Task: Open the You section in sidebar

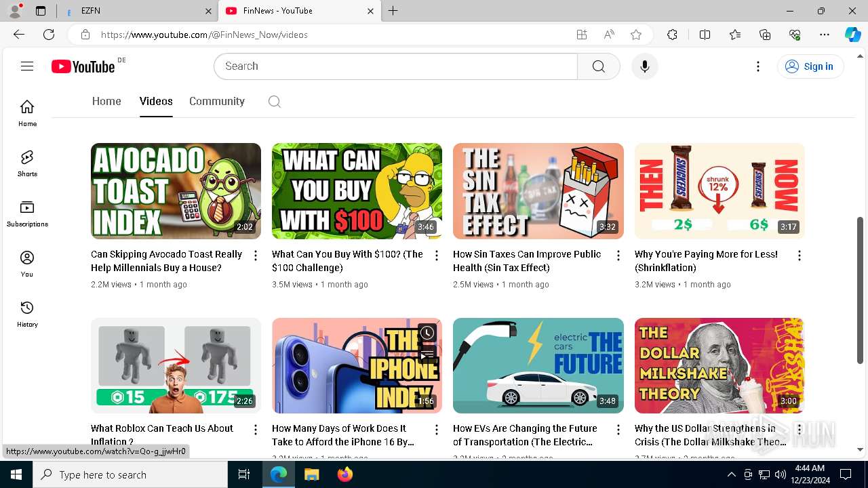Action: (27, 264)
